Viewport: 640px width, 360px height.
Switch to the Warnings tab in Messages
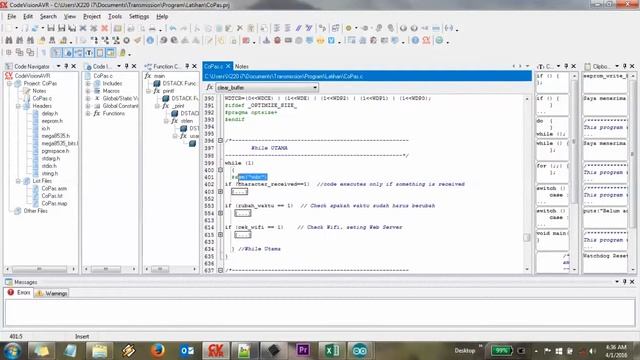[51, 293]
